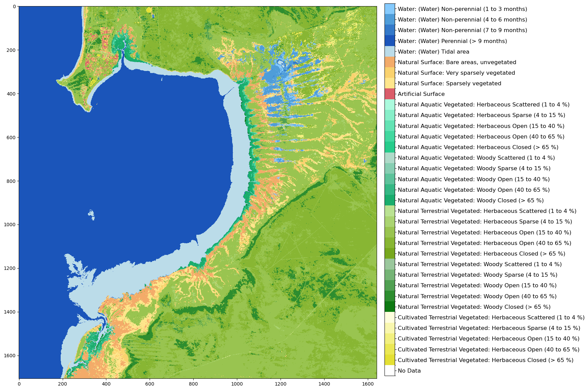This screenshot has height=390, width=588.
Task: Select 'Cultivated Terrestrial Vegetated: Herbaceous Open (15 to 40 %)' text
Action: click(x=488, y=338)
